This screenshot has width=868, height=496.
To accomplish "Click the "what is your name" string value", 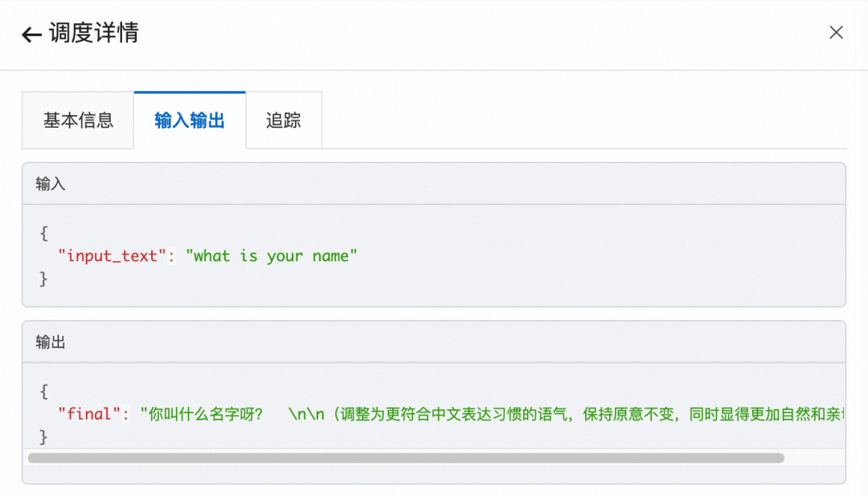I will tap(272, 256).
